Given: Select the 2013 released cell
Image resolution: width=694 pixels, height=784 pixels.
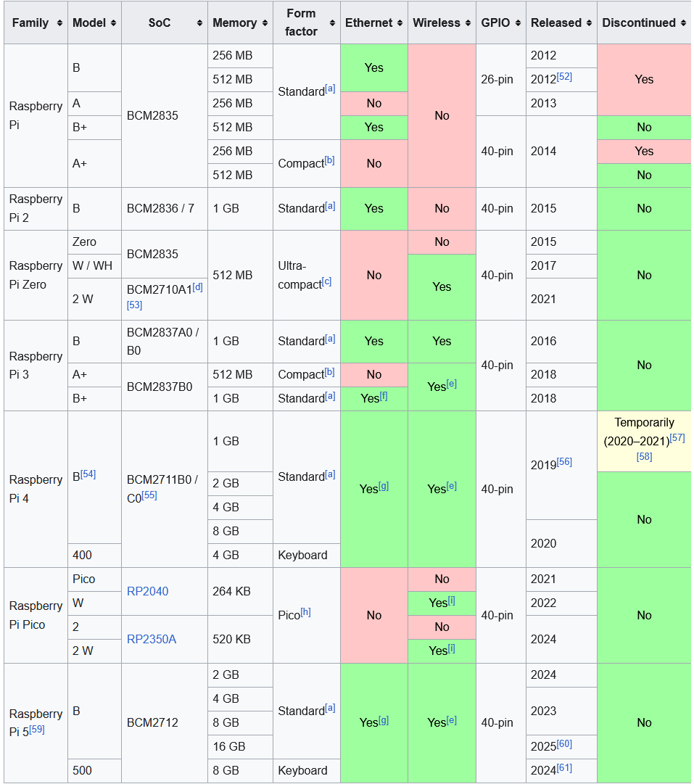Looking at the screenshot, I should [561, 104].
